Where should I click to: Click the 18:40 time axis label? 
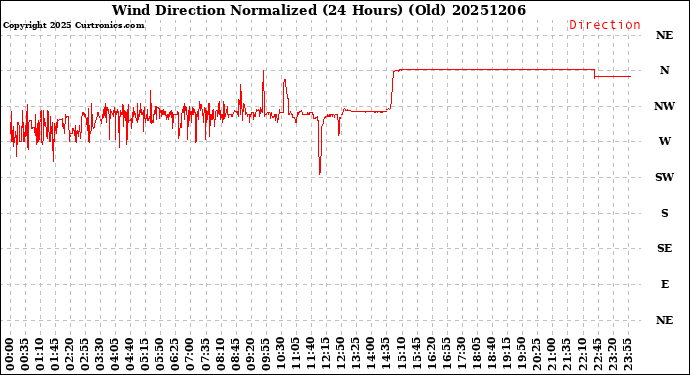491,354
